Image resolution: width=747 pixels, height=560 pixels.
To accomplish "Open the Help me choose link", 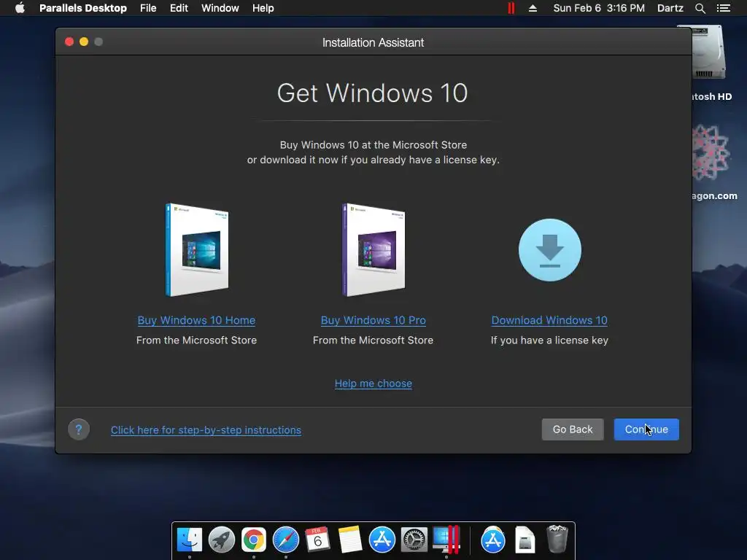I will click(x=373, y=384).
